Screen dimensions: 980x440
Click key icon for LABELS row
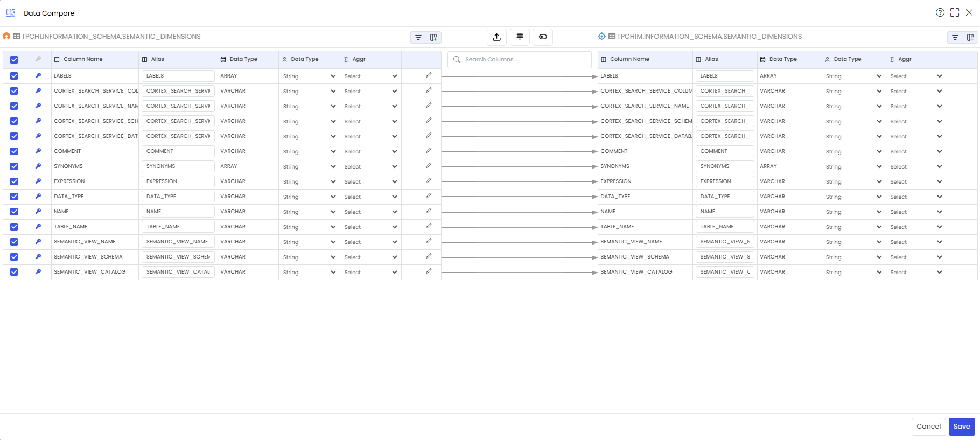click(x=38, y=76)
